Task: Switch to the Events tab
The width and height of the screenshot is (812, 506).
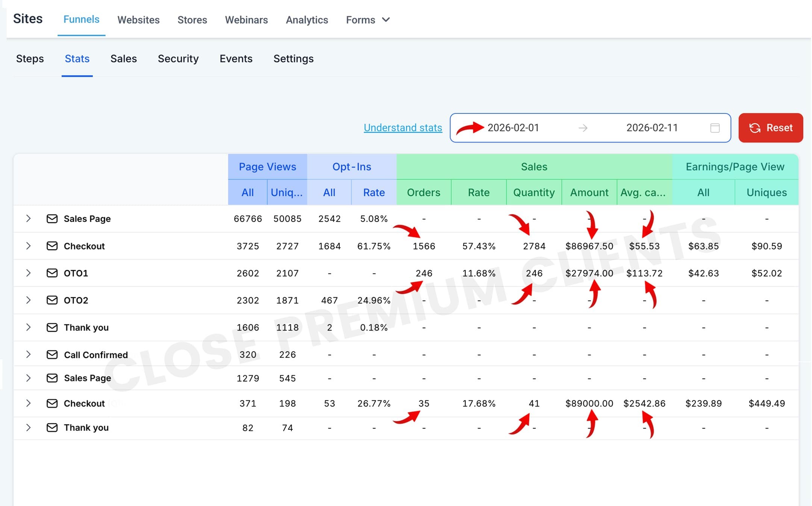Action: (236, 59)
